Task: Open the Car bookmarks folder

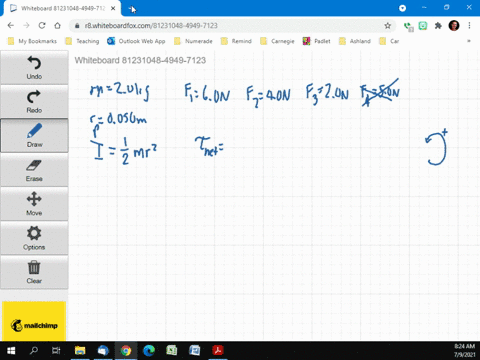Action: 389,41
